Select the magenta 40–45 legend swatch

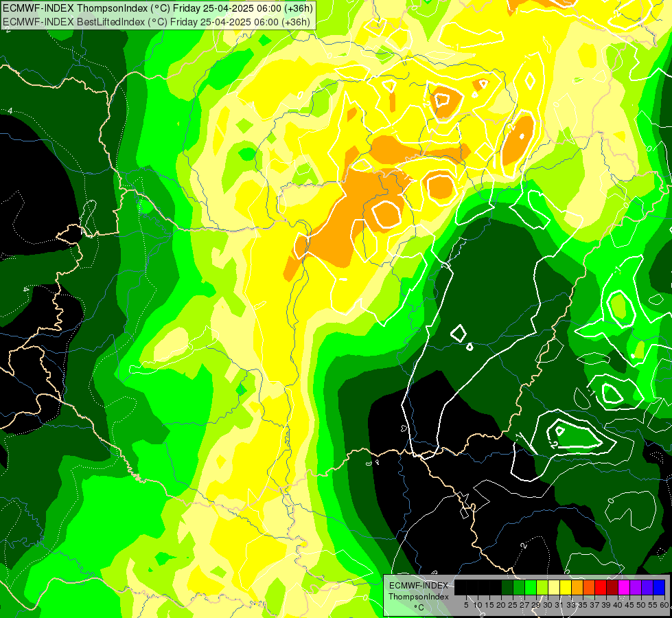(x=624, y=588)
